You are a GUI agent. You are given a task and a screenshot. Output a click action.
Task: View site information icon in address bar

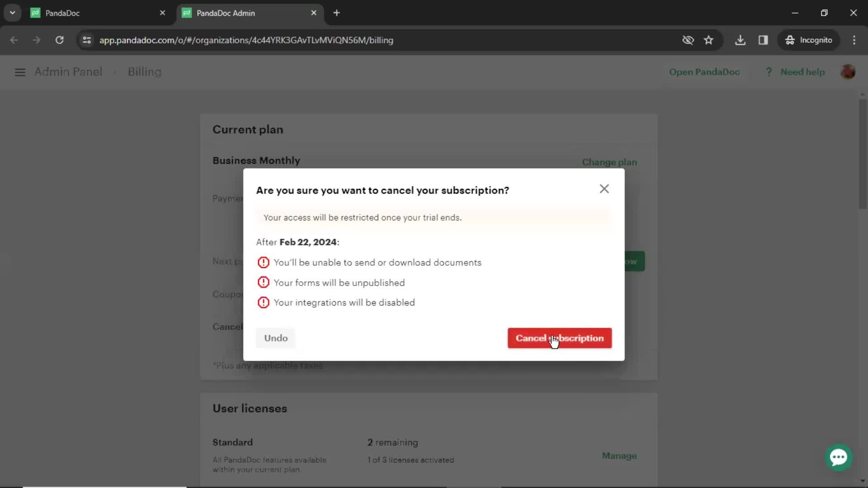point(87,40)
